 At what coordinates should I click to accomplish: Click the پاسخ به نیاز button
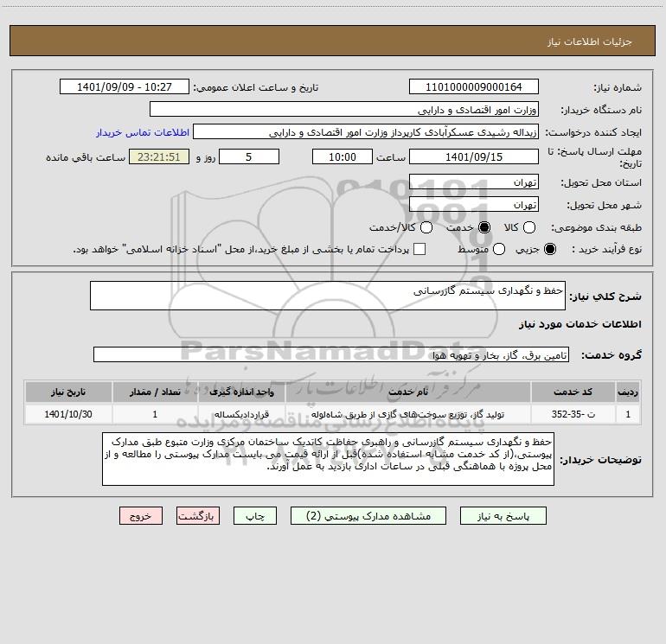coord(503,516)
